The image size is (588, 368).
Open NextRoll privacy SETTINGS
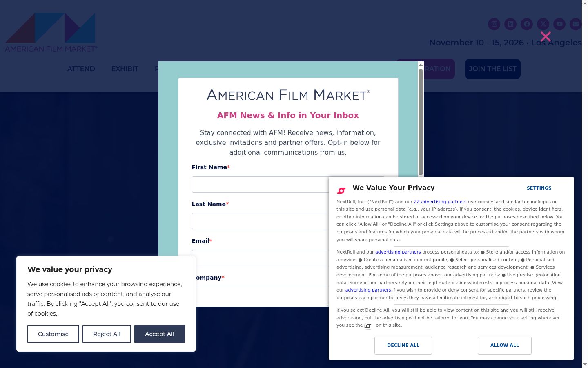(x=539, y=188)
